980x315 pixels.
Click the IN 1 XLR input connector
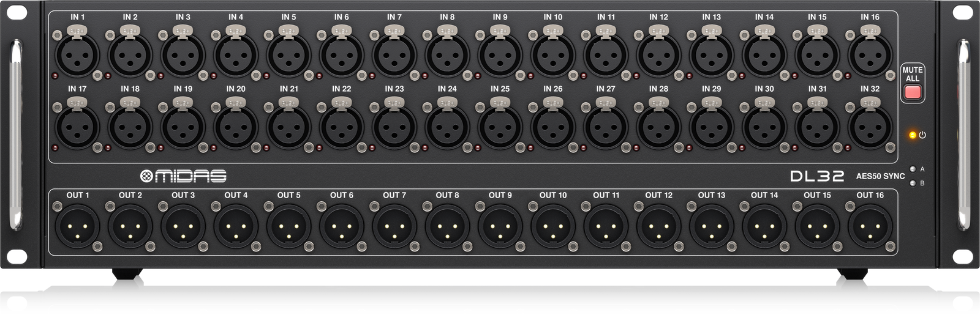(77, 55)
